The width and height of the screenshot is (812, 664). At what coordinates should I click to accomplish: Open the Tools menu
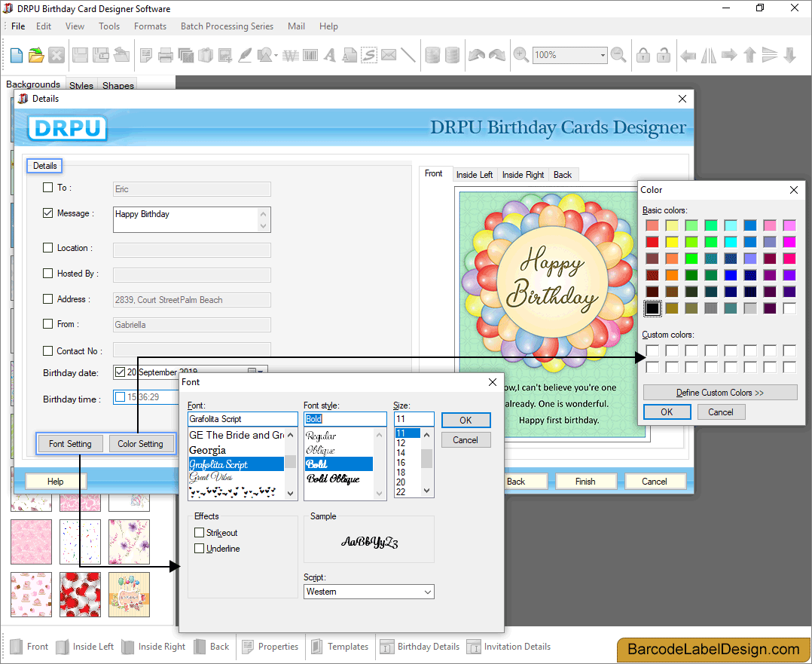(108, 26)
